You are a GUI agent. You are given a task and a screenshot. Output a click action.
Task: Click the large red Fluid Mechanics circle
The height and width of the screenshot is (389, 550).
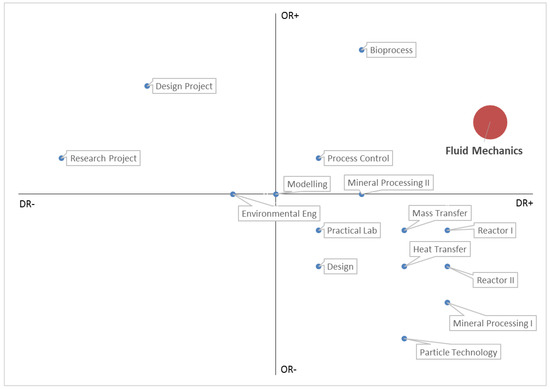pos(490,122)
